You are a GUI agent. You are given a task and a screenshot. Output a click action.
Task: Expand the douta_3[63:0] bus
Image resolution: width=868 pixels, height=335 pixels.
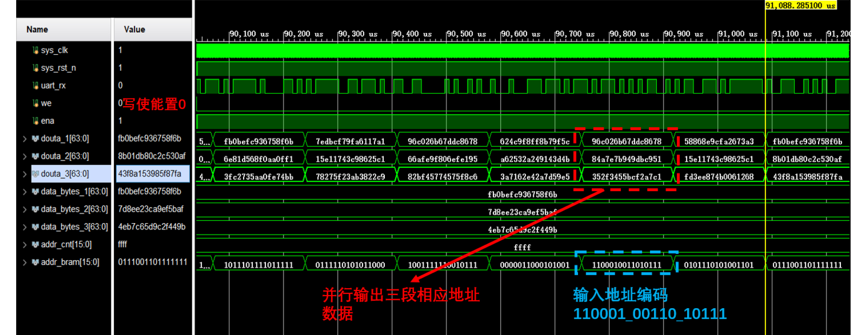[24, 174]
